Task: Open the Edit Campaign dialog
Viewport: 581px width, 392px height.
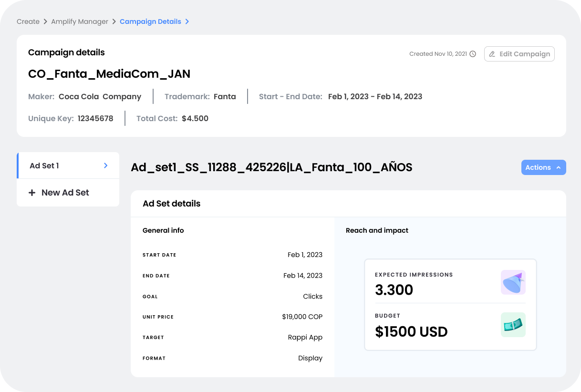Action: (x=519, y=54)
